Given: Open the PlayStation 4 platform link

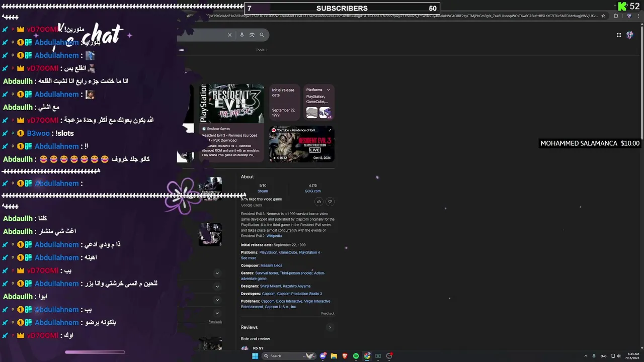Looking at the screenshot, I should 309,252.
